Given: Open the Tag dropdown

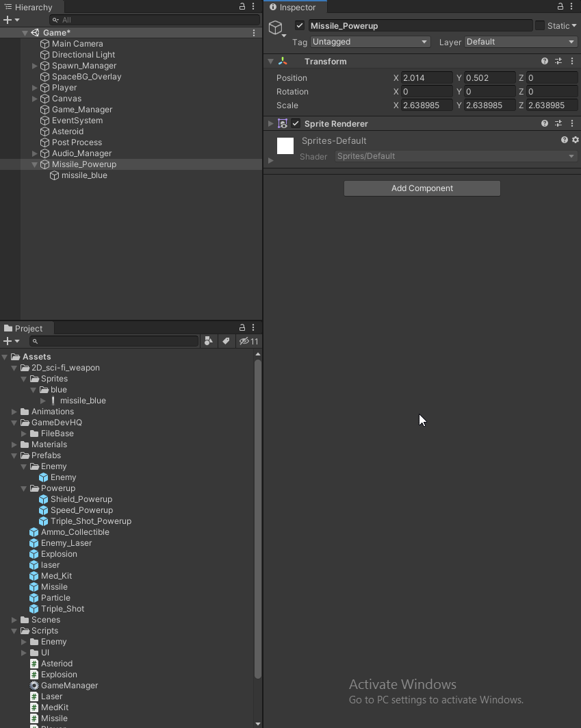Looking at the screenshot, I should [370, 42].
